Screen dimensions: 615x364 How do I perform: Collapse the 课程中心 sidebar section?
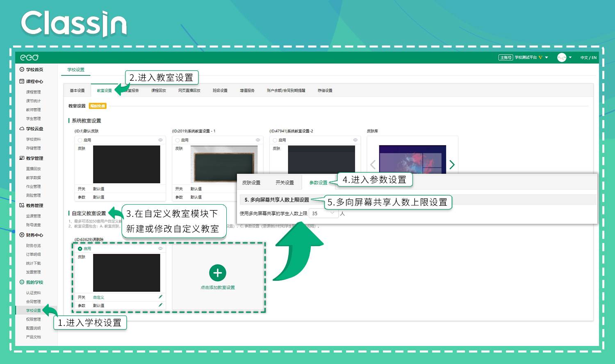click(34, 82)
